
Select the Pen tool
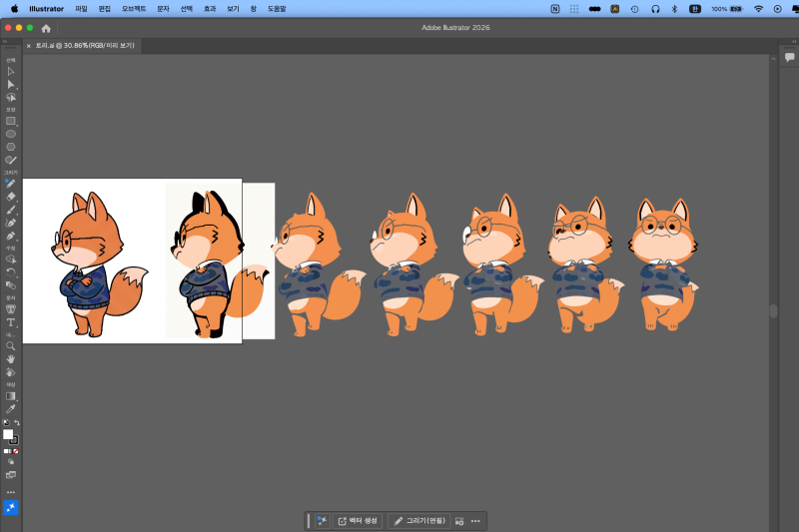tap(11, 236)
